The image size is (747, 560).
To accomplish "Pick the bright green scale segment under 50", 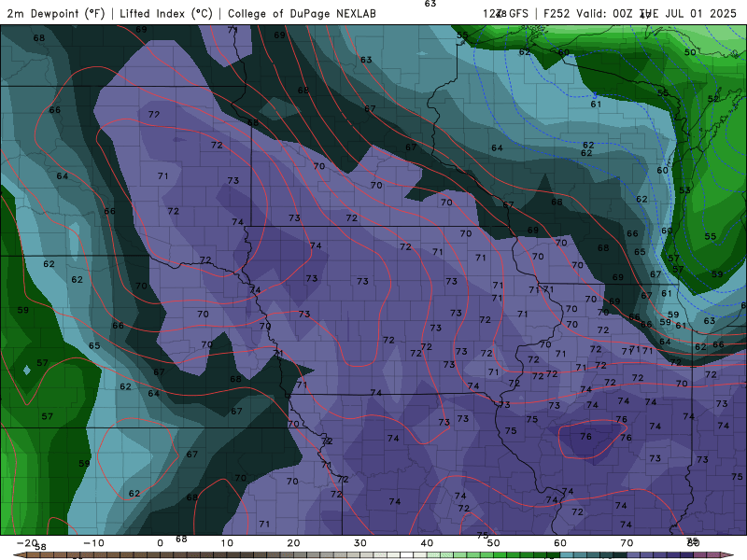I will (x=500, y=555).
